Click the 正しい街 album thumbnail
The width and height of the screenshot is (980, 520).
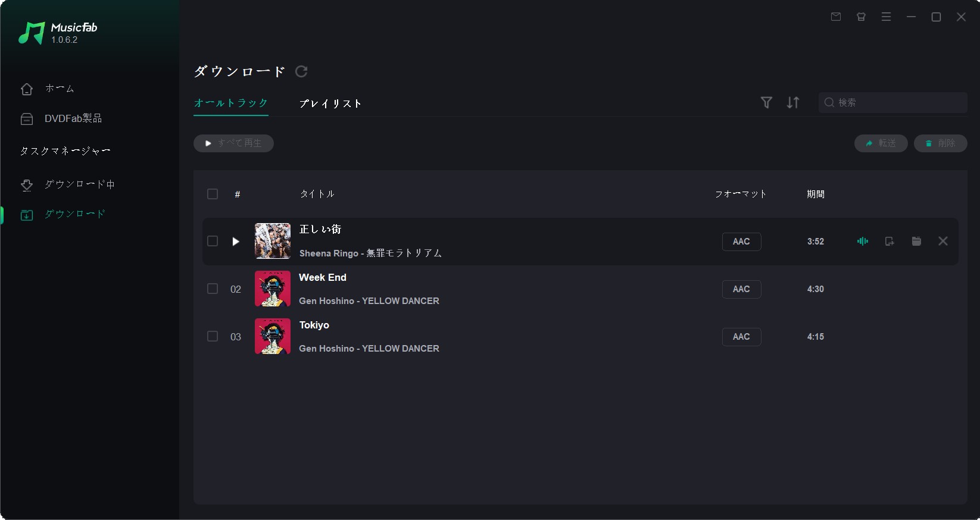tap(273, 241)
